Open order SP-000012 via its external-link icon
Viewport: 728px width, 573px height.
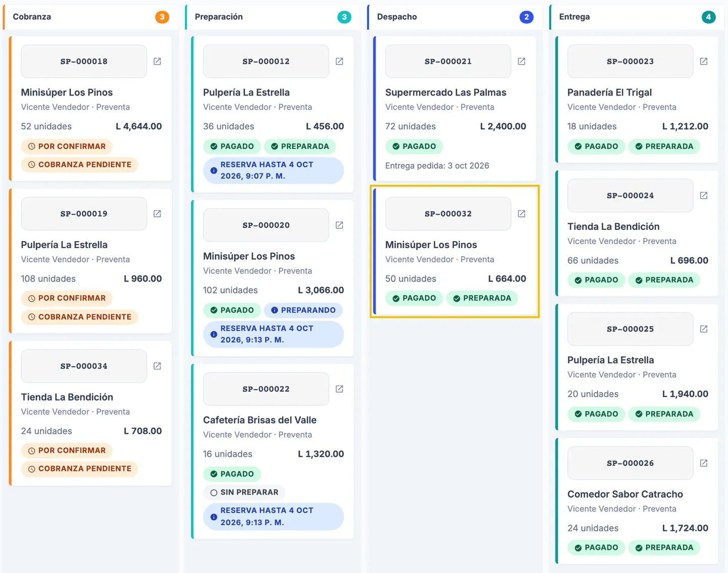pos(339,61)
